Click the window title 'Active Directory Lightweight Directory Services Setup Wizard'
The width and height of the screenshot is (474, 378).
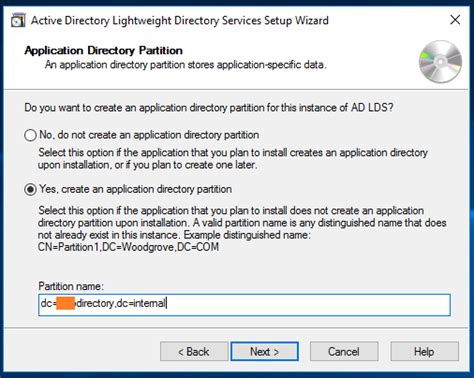click(x=180, y=20)
